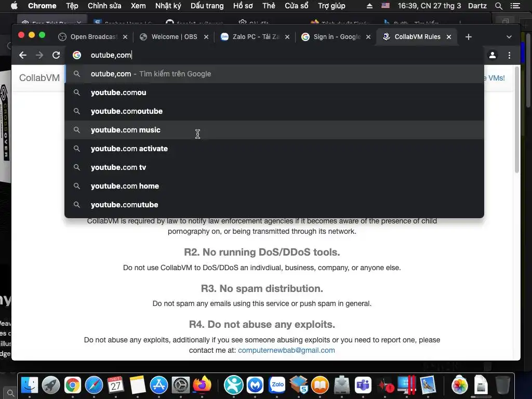Open the Apple menu
Screen dimensions: 532x399
coord(14,6)
